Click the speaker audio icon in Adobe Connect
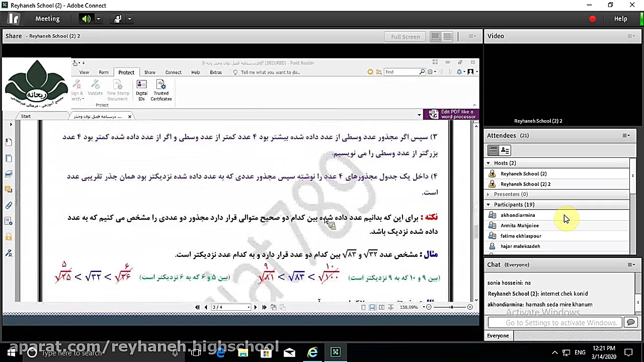 [x=86, y=19]
